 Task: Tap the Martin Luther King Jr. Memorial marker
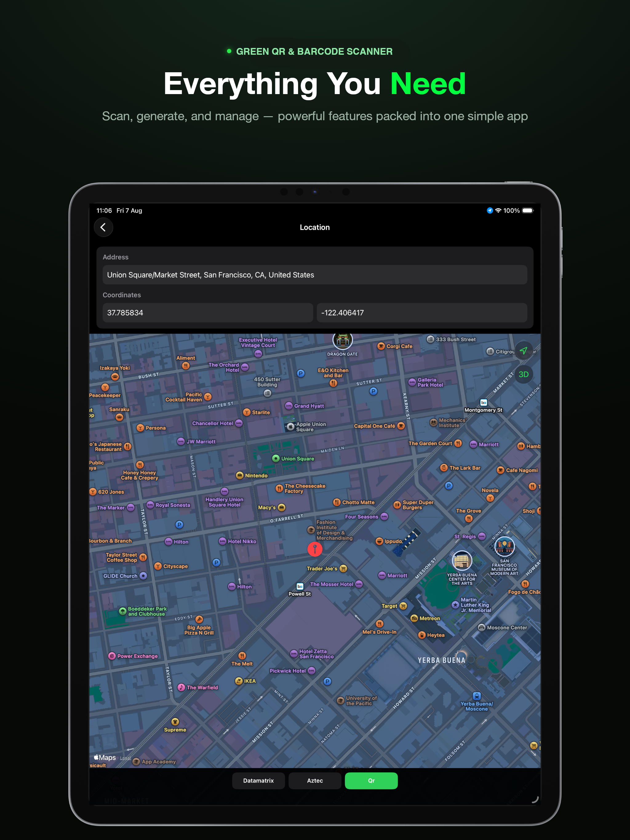455,605
